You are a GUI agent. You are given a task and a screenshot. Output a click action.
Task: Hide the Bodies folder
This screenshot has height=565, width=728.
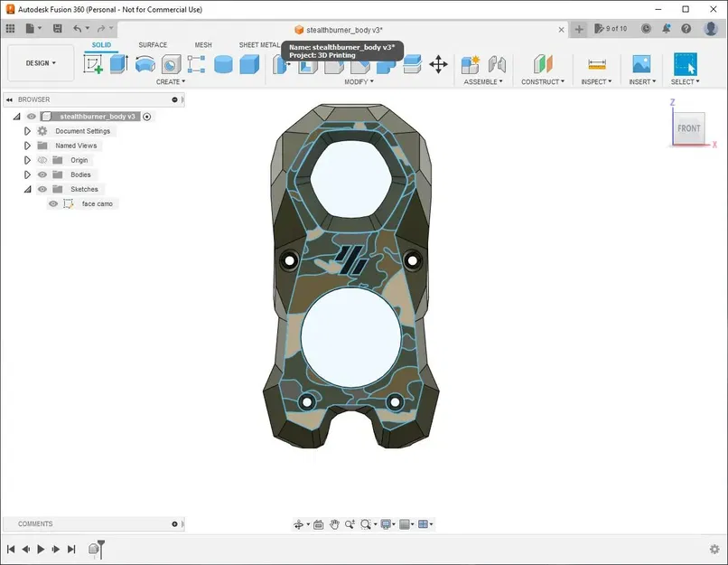click(x=42, y=174)
